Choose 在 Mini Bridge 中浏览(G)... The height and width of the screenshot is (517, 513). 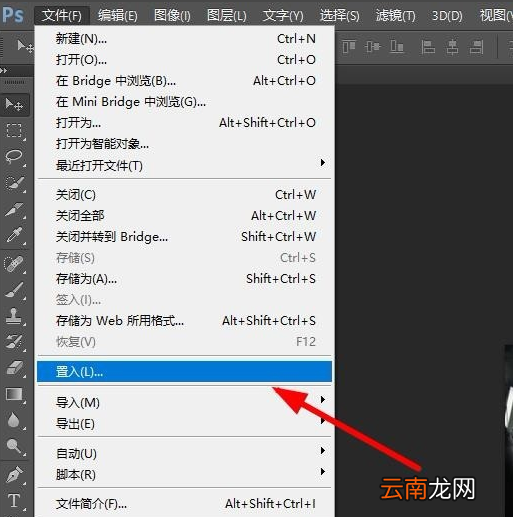point(185,102)
